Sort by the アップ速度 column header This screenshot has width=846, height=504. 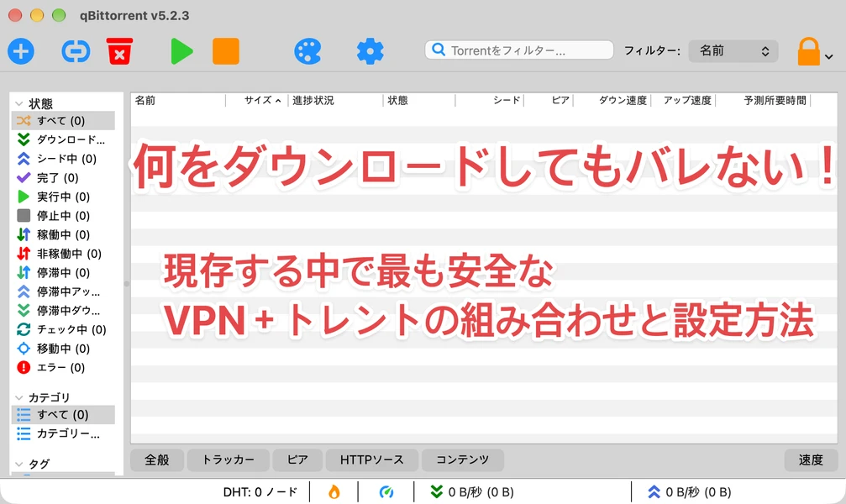(684, 100)
